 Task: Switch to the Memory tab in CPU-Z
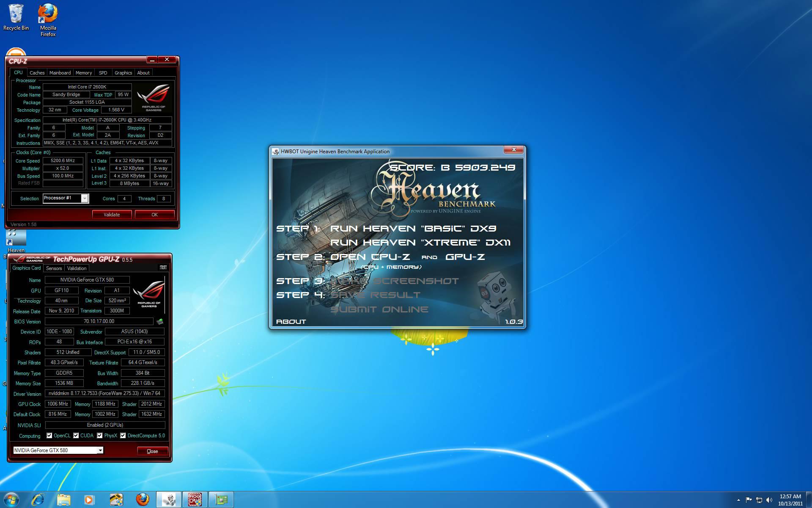(x=84, y=73)
